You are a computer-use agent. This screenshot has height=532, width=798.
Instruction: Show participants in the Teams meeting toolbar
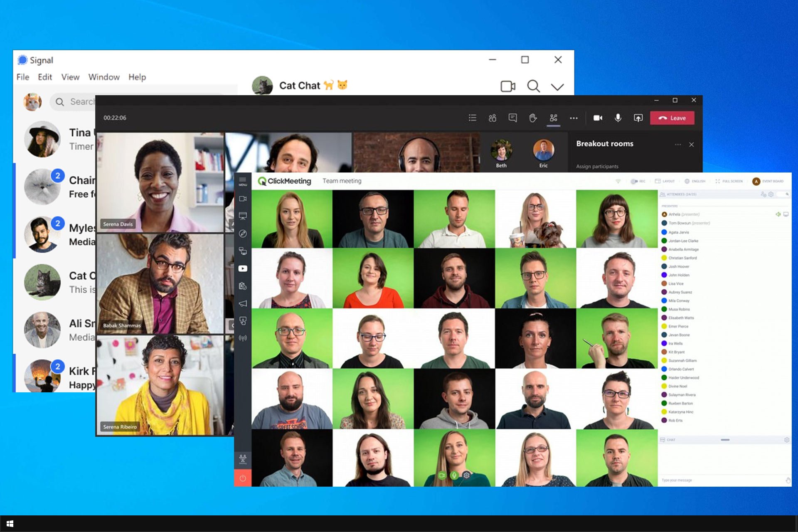[493, 118]
